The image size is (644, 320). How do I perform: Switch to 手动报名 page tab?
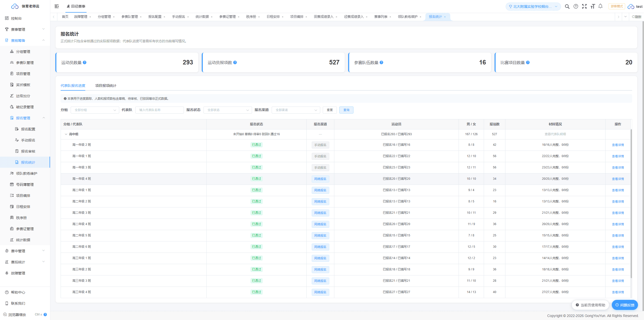178,17
